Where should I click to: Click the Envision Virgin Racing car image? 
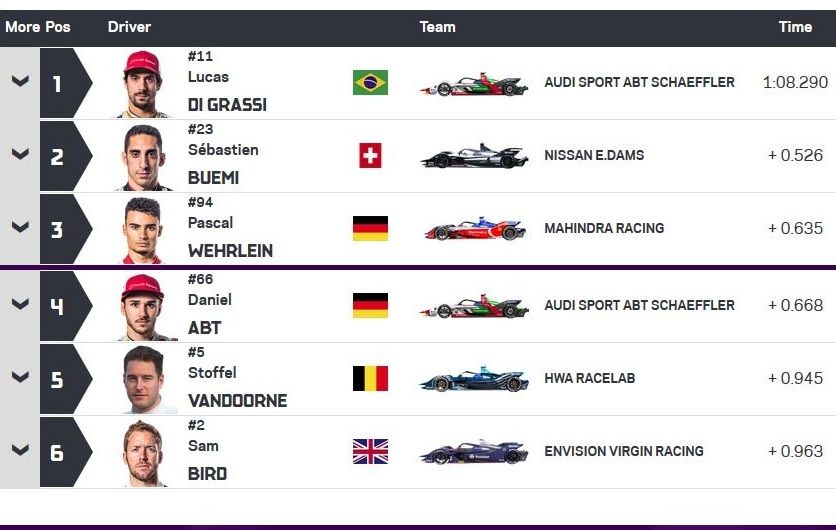(x=474, y=452)
